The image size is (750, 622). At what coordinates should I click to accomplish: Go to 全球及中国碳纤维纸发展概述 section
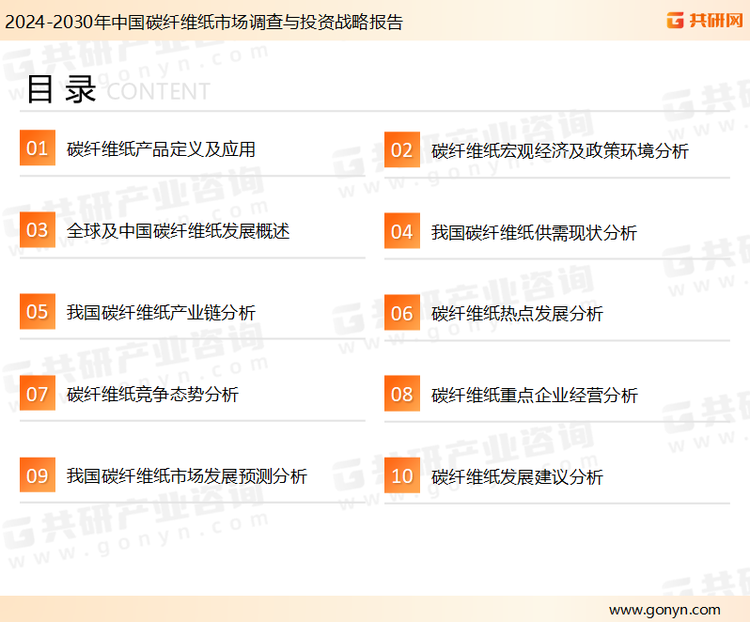(x=178, y=231)
